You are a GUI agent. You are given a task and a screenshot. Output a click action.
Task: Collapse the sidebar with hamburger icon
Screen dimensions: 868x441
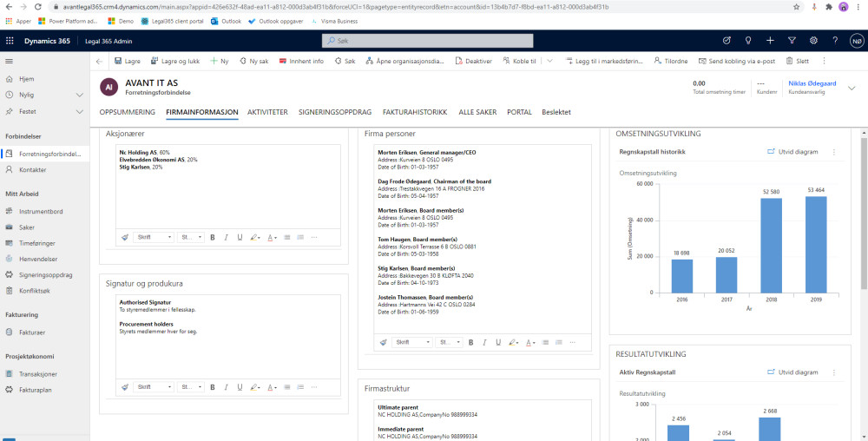[x=10, y=61]
